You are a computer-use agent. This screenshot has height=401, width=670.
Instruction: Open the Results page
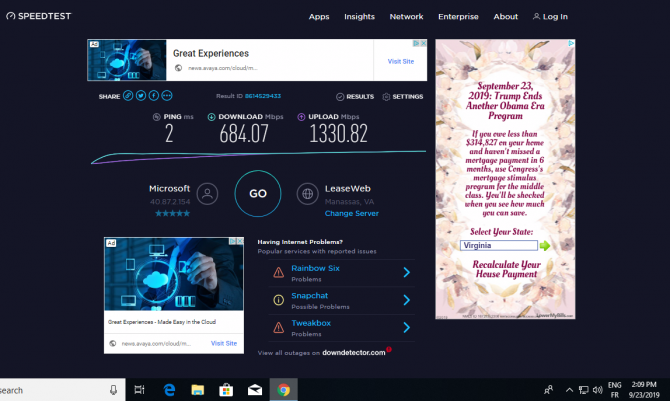point(355,97)
